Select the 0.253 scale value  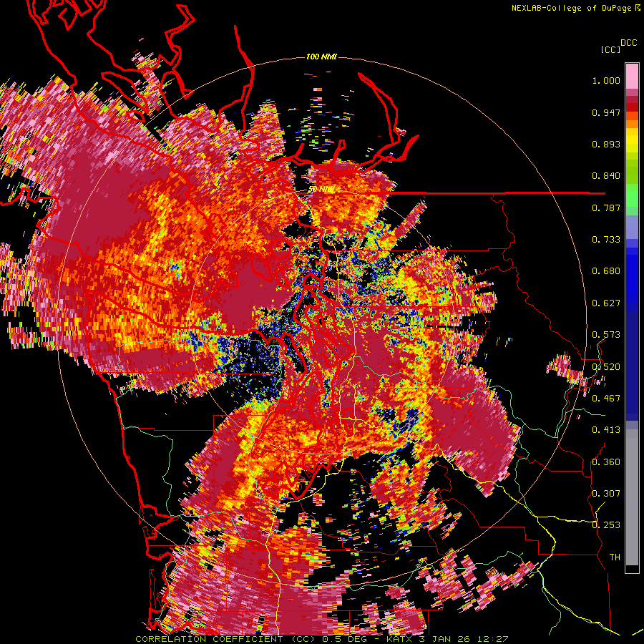[606, 525]
